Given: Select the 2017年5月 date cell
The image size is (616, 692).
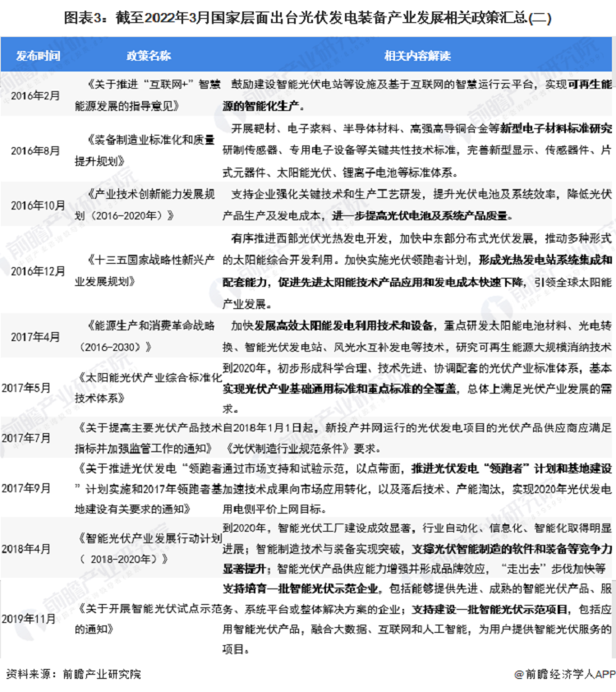Looking at the screenshot, I should 26,387.
